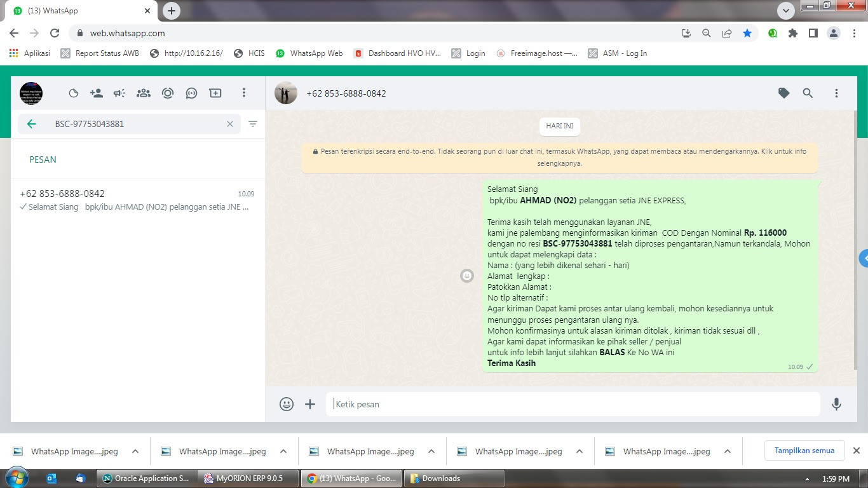Record voice message with microphone icon
This screenshot has width=868, height=488.
(x=836, y=404)
